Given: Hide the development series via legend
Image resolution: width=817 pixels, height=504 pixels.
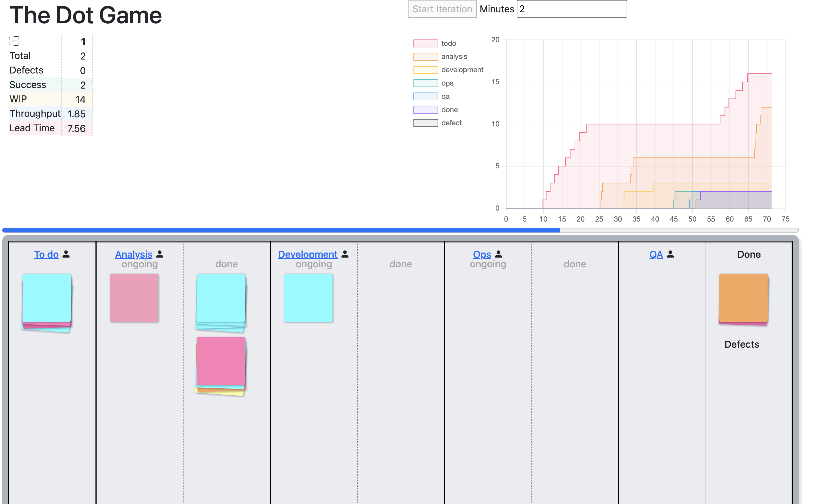Looking at the screenshot, I should click(426, 70).
